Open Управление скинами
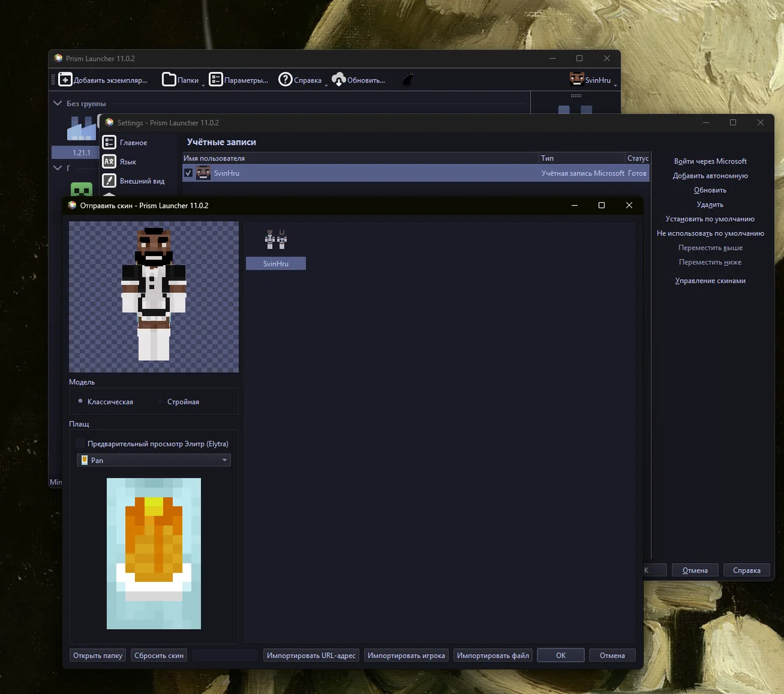The height and width of the screenshot is (694, 784). tap(710, 281)
